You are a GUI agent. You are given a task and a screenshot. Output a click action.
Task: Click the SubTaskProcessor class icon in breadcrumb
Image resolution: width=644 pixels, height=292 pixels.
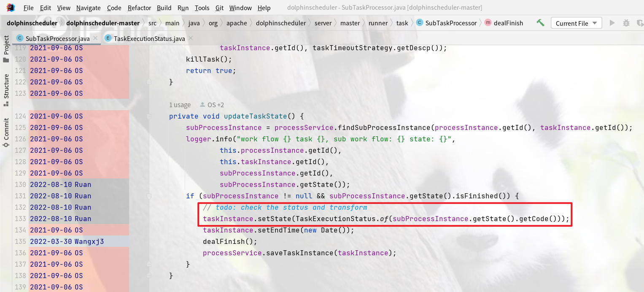[419, 23]
